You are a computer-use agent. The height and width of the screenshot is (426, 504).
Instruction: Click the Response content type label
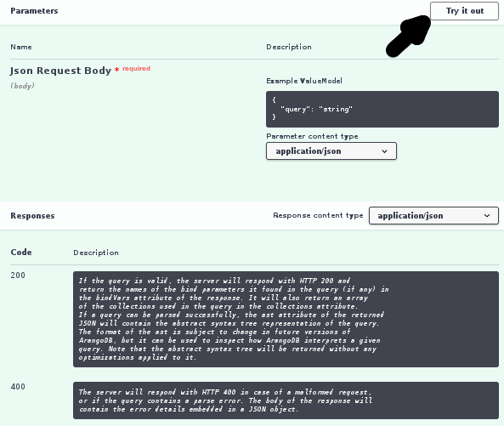point(318,215)
